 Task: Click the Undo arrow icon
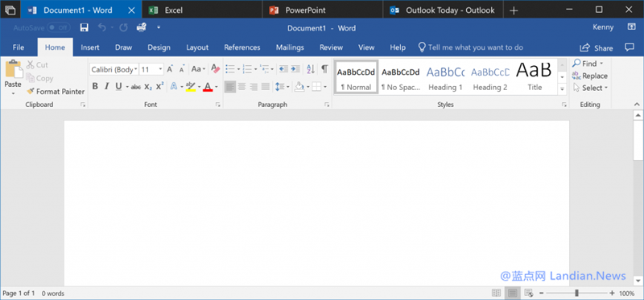(101, 28)
